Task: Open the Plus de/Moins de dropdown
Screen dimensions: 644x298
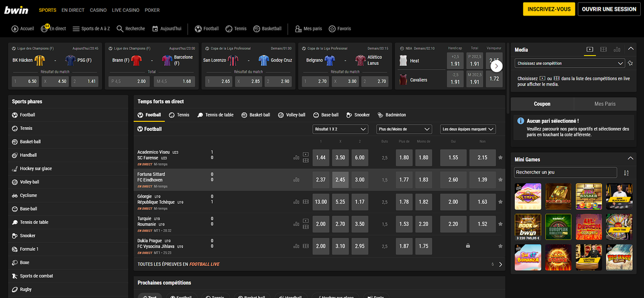Action: pyautogui.click(x=404, y=129)
